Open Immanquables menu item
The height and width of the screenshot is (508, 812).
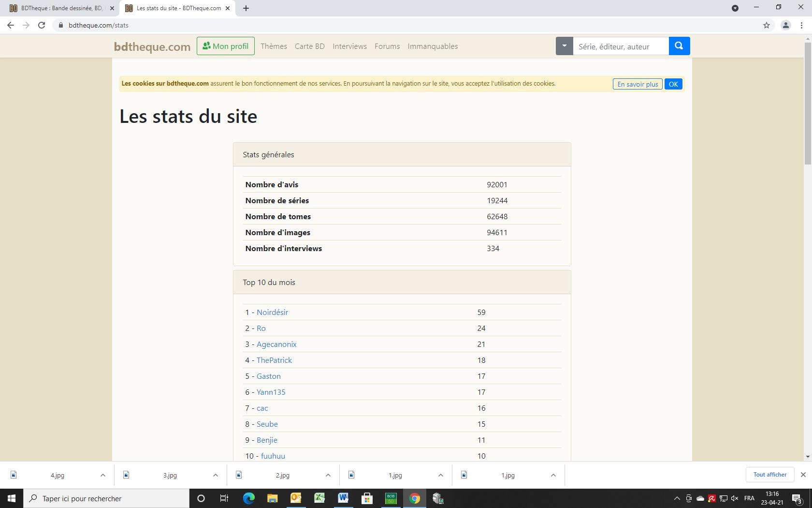(x=433, y=46)
